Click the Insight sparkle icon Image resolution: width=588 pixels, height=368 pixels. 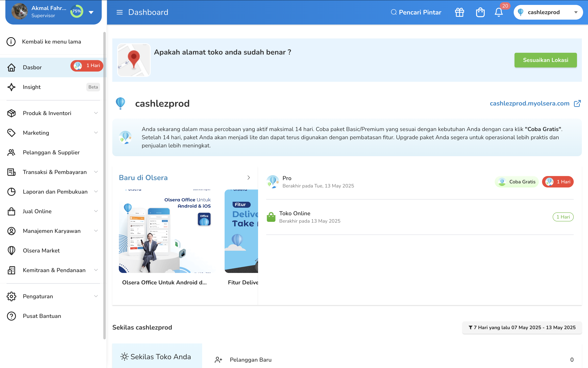click(11, 87)
